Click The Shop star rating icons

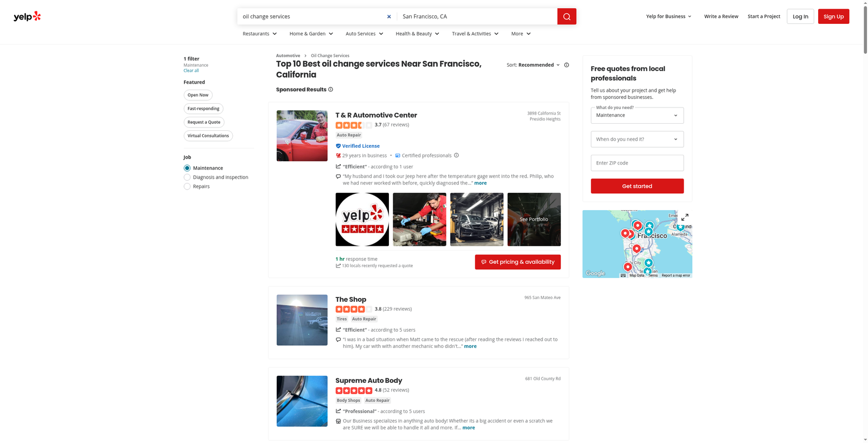(x=354, y=309)
